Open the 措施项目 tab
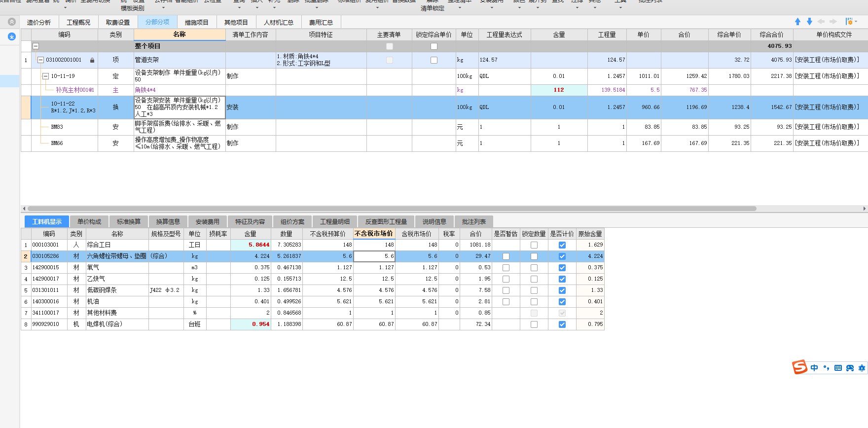This screenshot has height=428, width=868. pos(197,22)
